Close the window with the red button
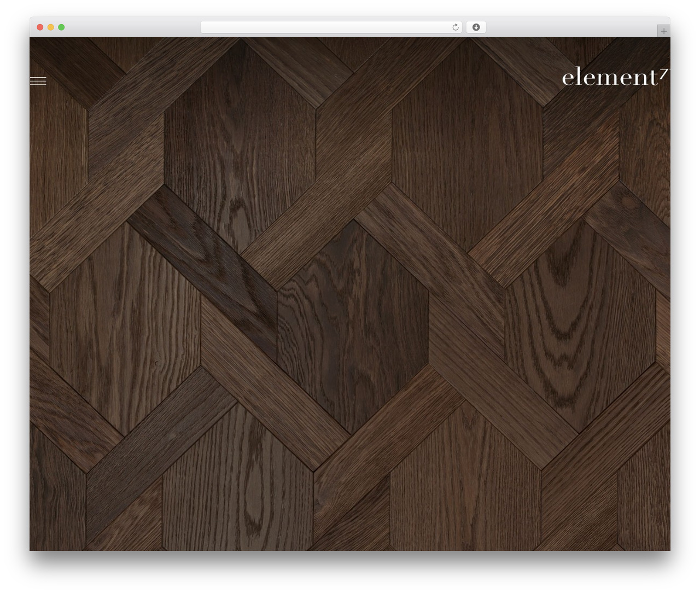700x593 pixels. tap(40, 27)
